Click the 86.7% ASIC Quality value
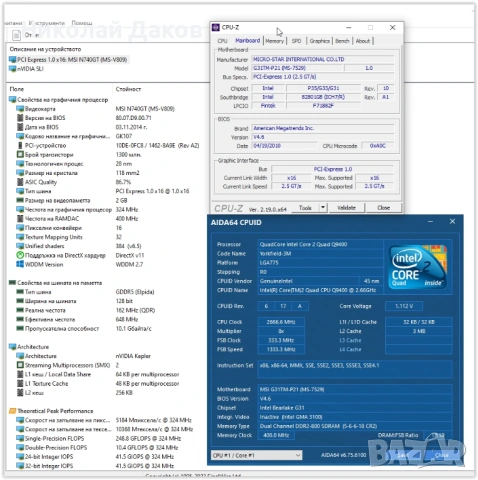 tap(123, 182)
